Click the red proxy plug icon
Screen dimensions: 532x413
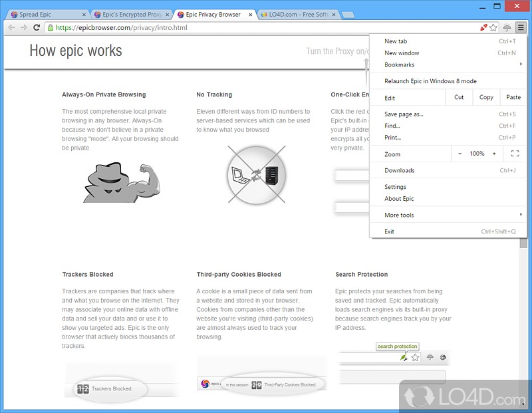point(483,27)
